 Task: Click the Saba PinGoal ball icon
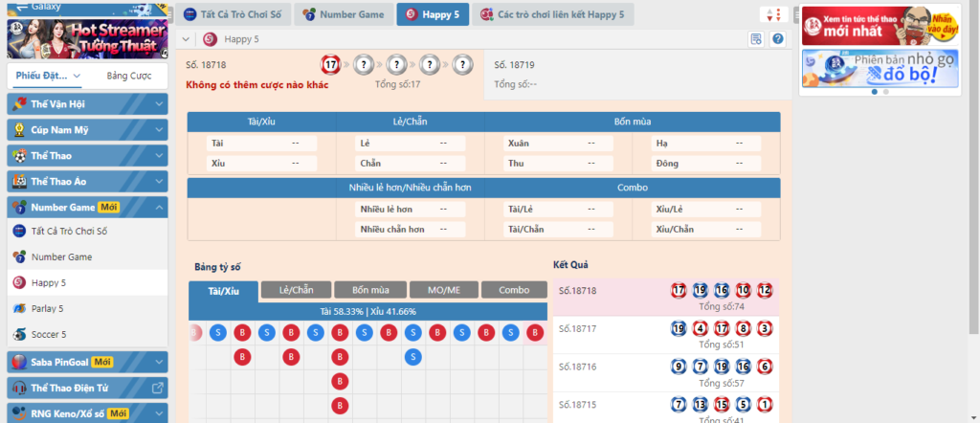pyautogui.click(x=19, y=362)
